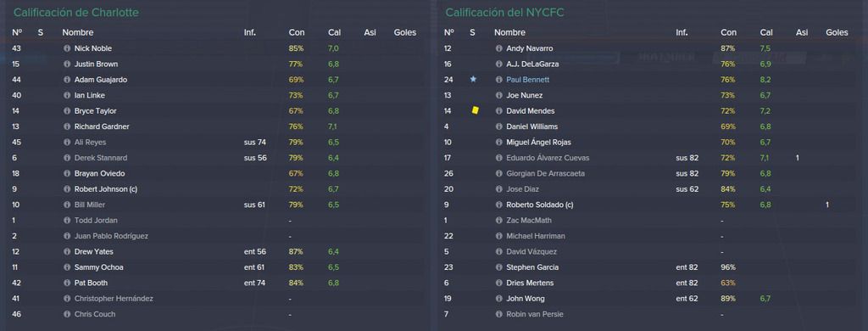
Task: Click David Mendes yellow card icon
Action: (x=475, y=111)
